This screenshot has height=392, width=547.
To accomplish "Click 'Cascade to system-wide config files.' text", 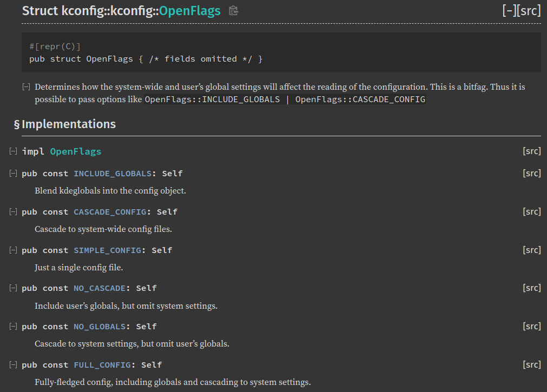I will [103, 229].
